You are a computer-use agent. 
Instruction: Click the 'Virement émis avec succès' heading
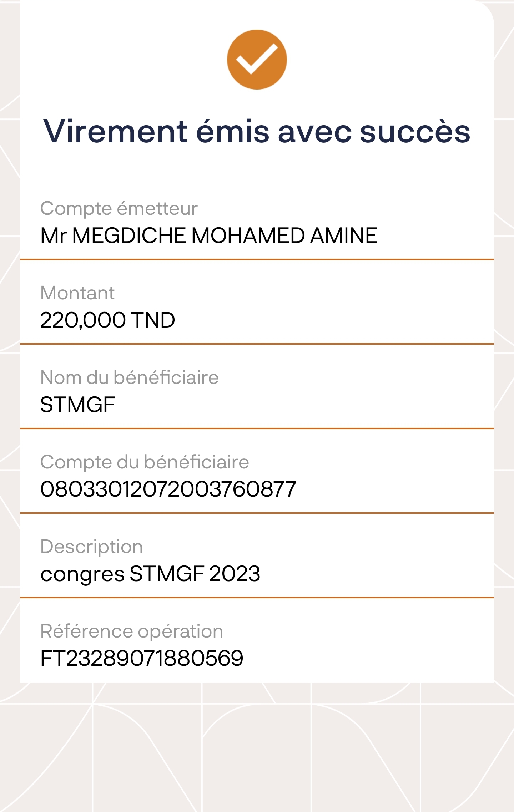point(257,132)
